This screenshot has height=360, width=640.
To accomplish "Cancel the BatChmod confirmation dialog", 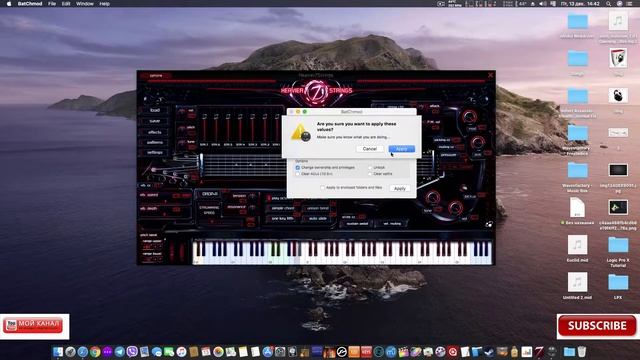I will (x=369, y=149).
